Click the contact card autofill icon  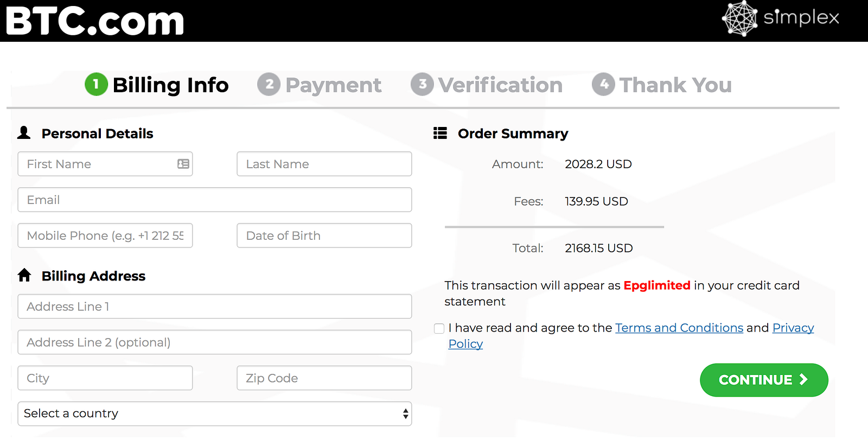tap(183, 164)
